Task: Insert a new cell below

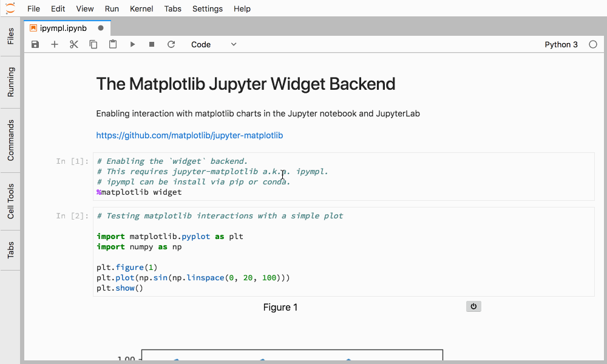Action: 55,44
